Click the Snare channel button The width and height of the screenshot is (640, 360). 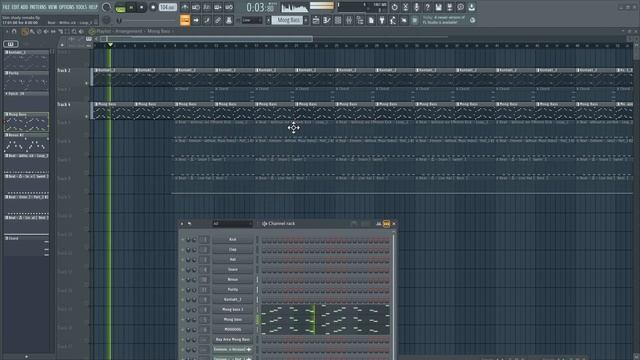point(232,269)
